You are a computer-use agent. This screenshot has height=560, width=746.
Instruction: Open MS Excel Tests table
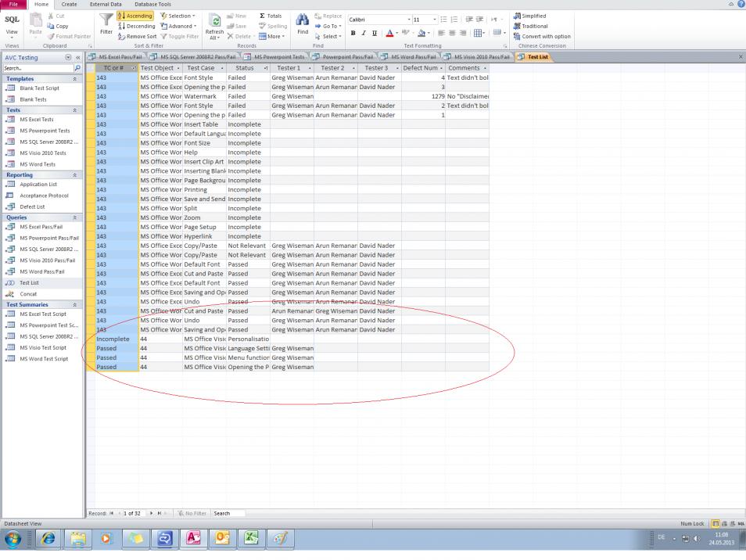pyautogui.click(x=37, y=120)
